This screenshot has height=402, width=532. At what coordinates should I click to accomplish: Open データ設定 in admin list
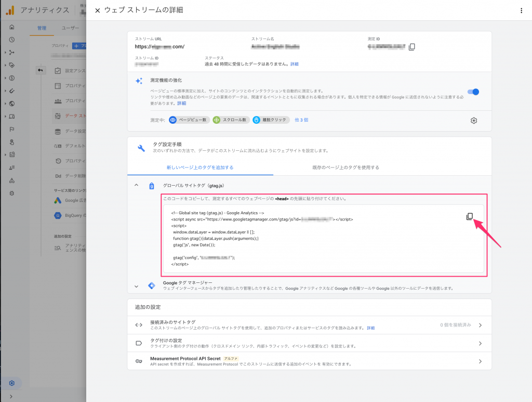click(x=70, y=131)
